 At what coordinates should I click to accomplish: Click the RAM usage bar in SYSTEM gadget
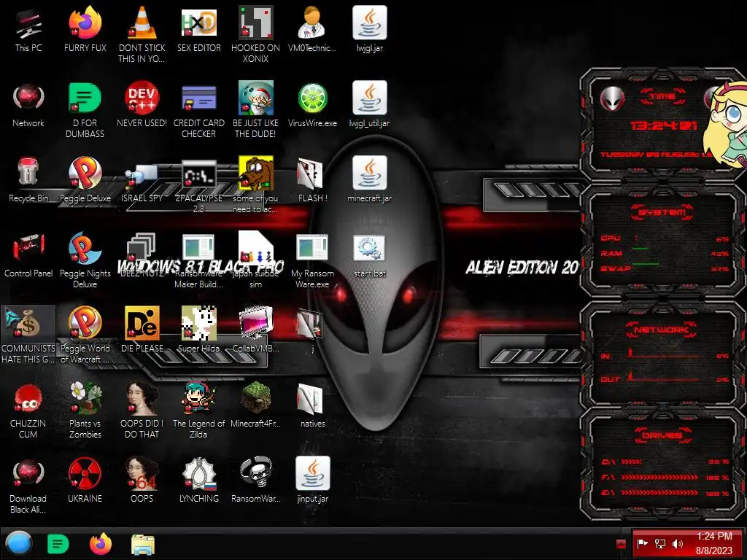click(640, 249)
